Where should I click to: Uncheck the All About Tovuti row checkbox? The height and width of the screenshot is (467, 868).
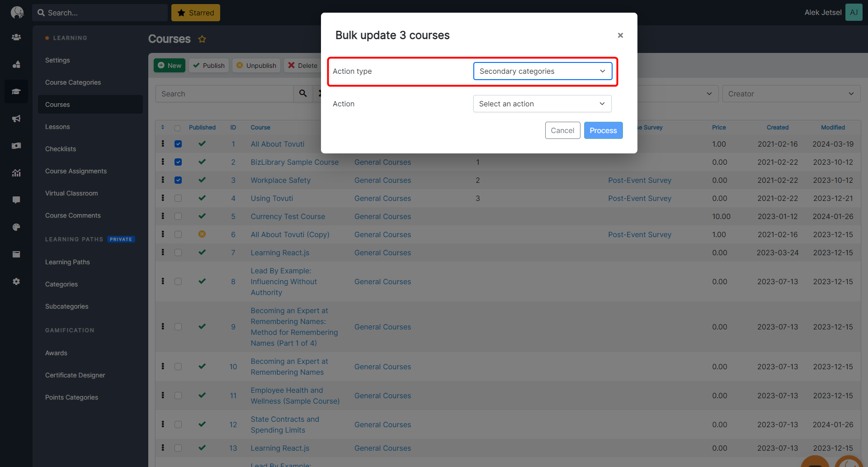(178, 144)
